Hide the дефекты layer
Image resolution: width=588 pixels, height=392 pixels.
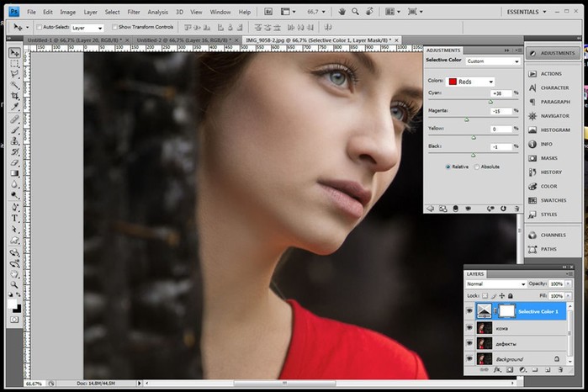[x=469, y=343]
